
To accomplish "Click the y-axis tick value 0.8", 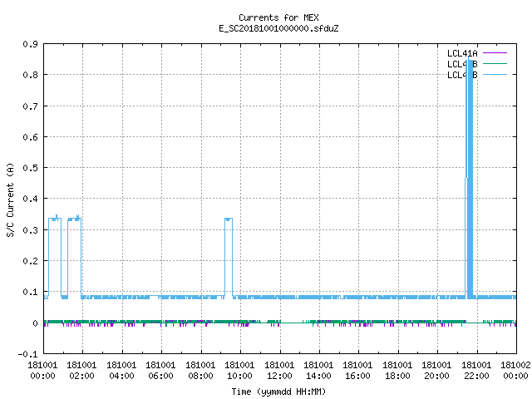I will coord(30,75).
